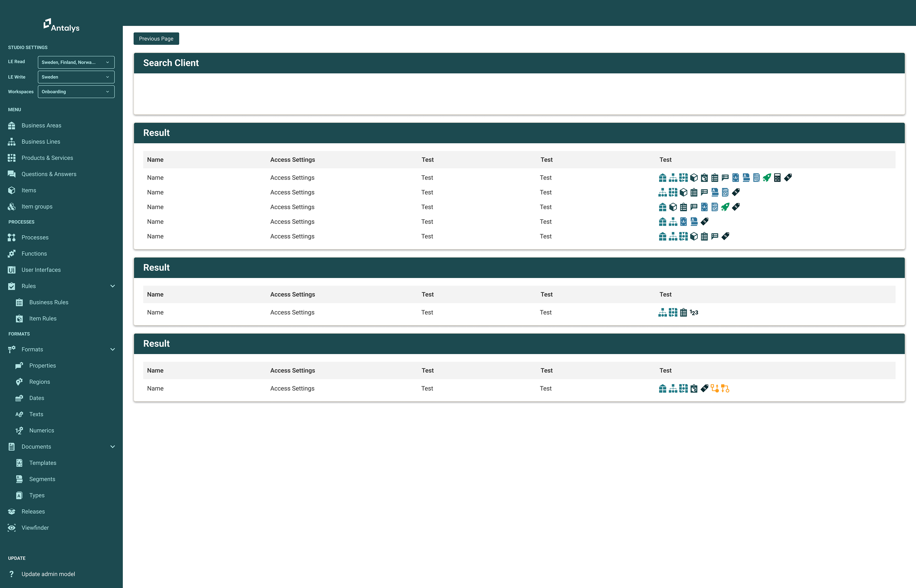Open the LE Write dropdown showing Sweden
This screenshot has width=916, height=588.
click(x=76, y=77)
